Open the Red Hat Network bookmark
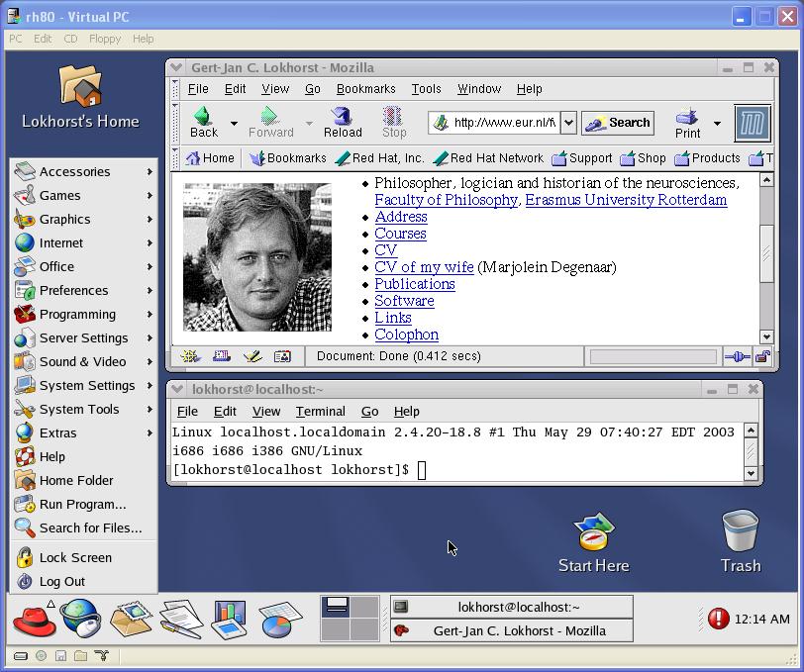Screen dimensions: 804x672 click(487, 158)
